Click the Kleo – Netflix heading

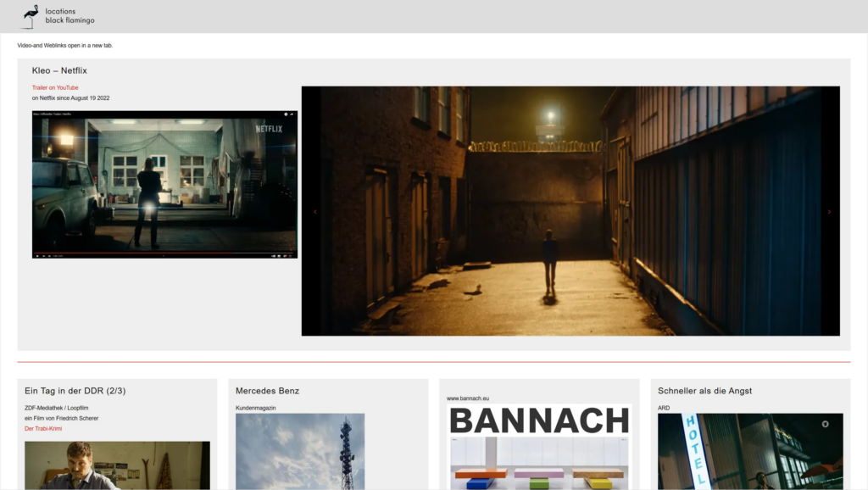(x=59, y=70)
